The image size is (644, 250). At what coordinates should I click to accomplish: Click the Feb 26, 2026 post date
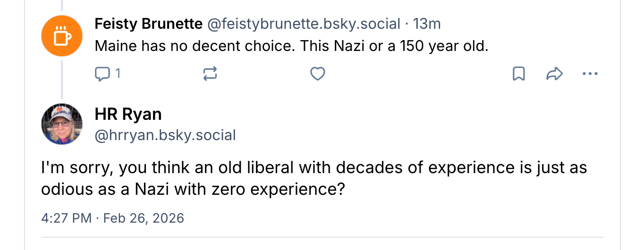[x=144, y=218]
